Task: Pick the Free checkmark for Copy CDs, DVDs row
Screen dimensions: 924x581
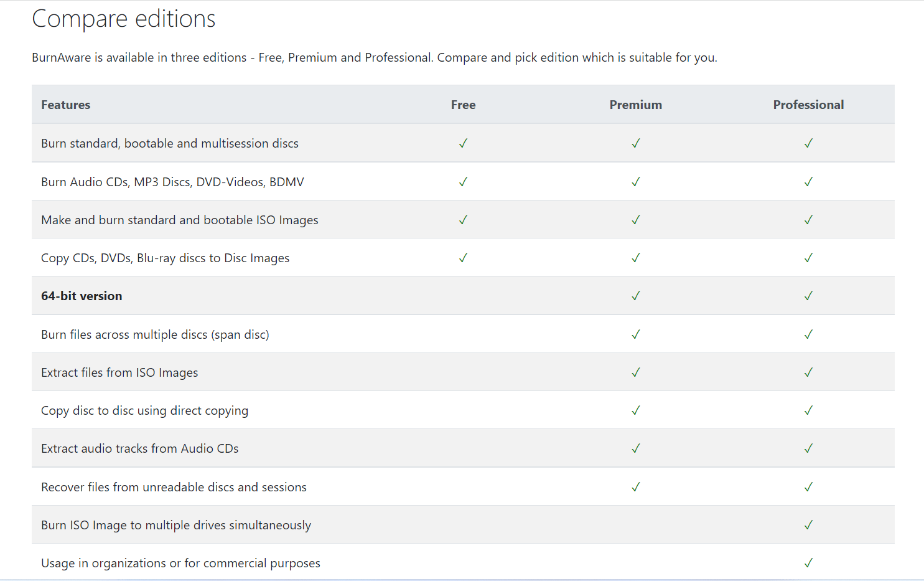Action: (463, 258)
